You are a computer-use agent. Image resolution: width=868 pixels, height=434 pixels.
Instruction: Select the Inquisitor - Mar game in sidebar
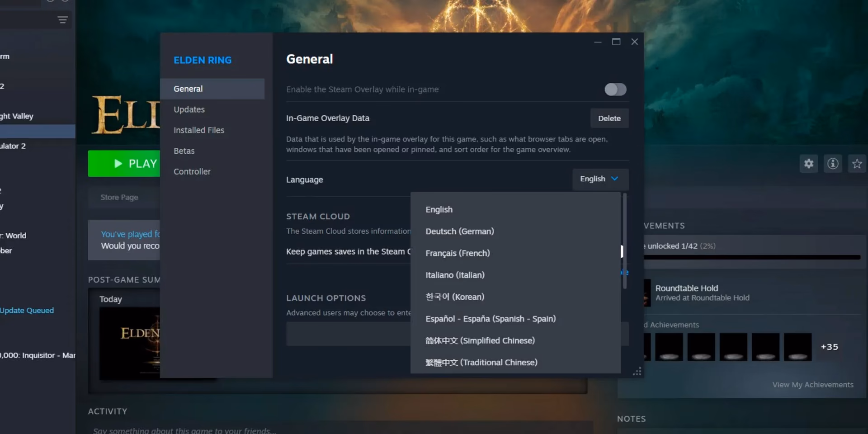tap(38, 355)
